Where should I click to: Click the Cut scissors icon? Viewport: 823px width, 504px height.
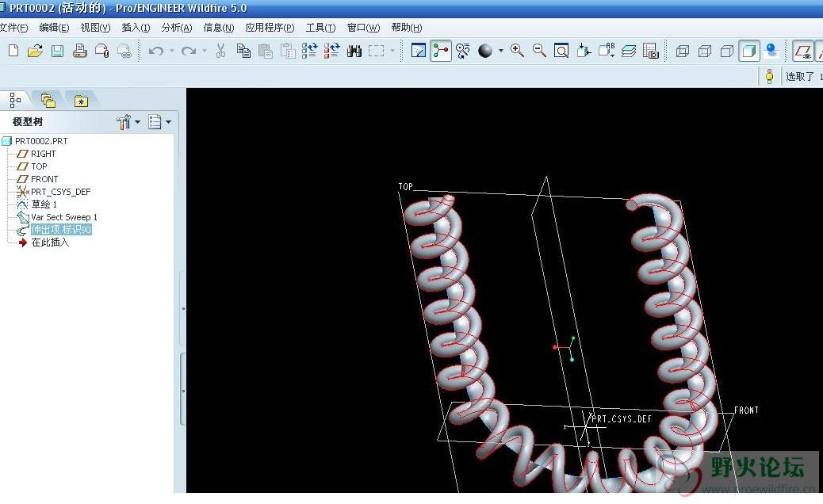(x=221, y=51)
